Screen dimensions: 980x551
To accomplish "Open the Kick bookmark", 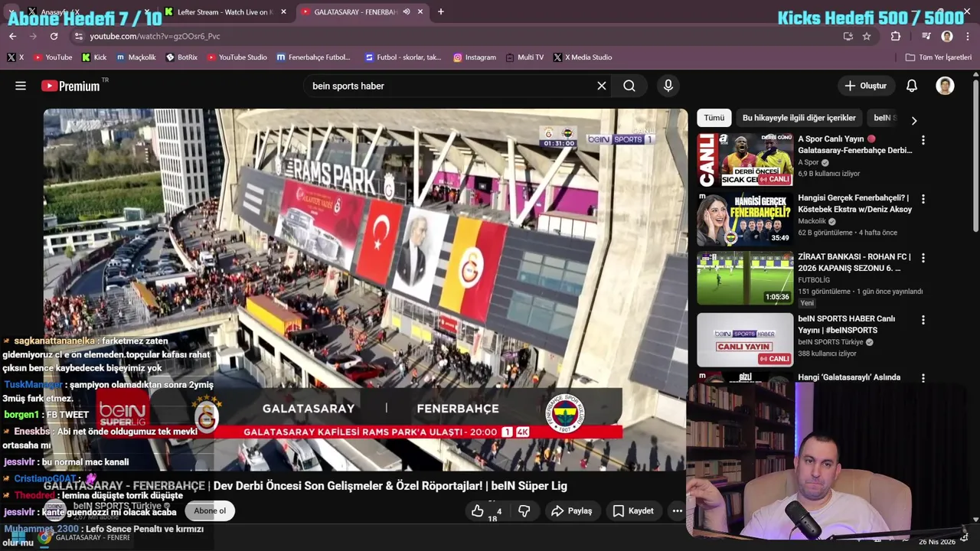I will pos(94,57).
